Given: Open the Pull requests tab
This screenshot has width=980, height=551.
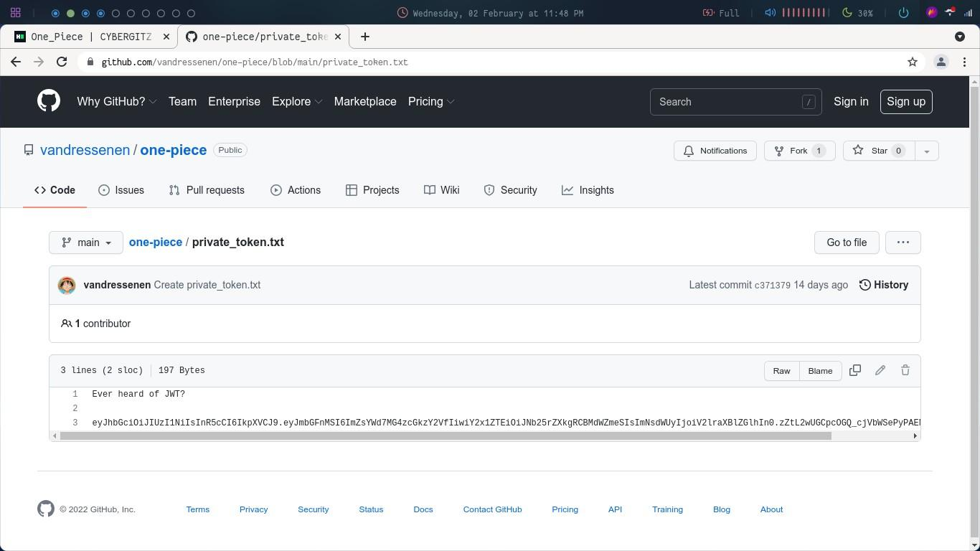Looking at the screenshot, I should [x=207, y=190].
